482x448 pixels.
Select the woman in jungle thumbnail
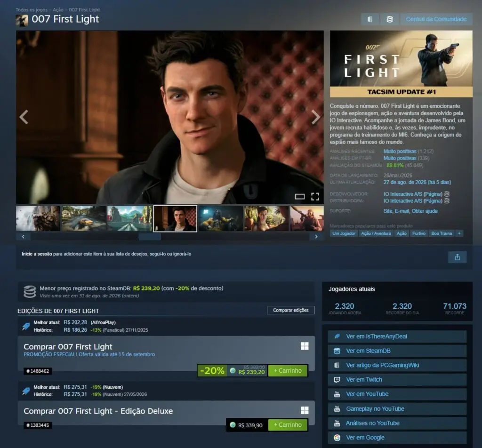266,218
